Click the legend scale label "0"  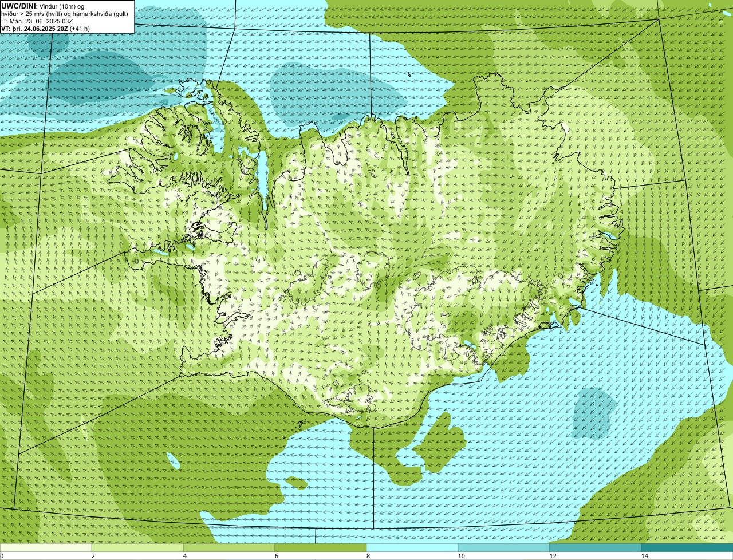tap(2, 556)
